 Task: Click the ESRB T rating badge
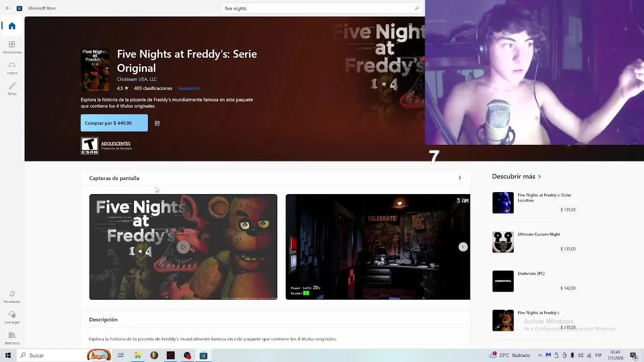coord(90,146)
